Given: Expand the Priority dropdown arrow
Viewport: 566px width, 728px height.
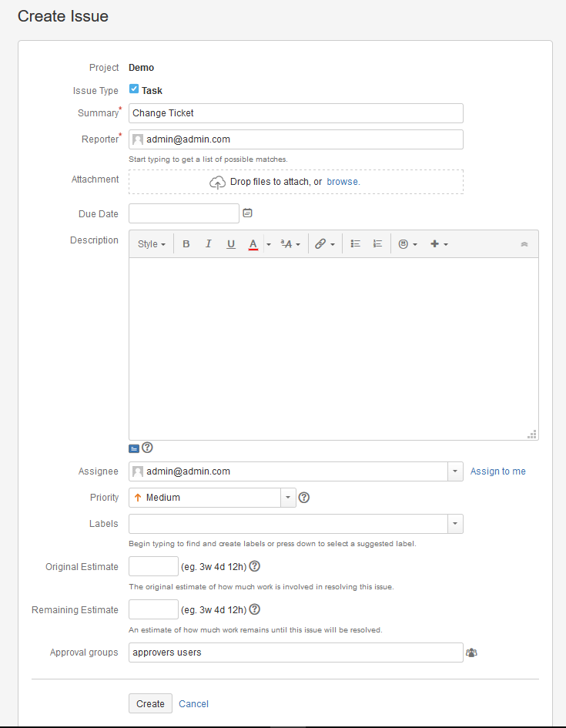Looking at the screenshot, I should click(x=288, y=497).
